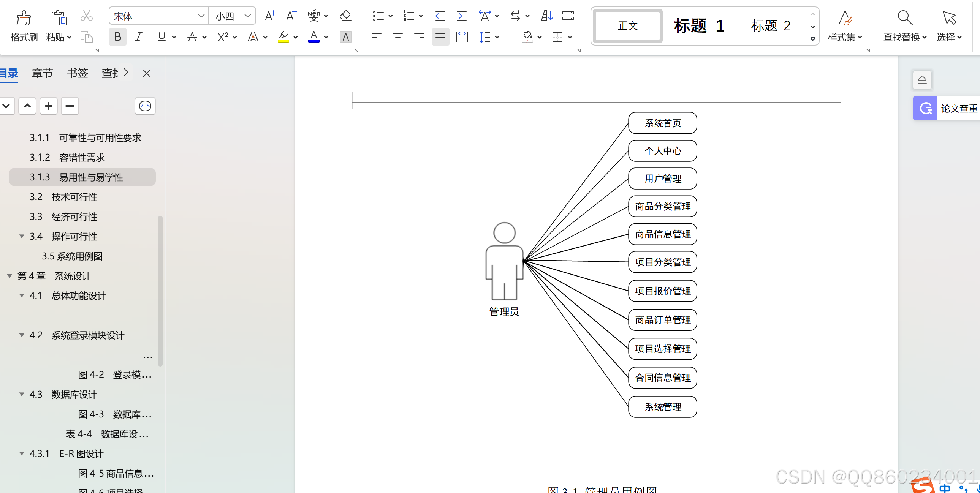Click the character shading A icon
The width and height of the screenshot is (980, 493).
pos(345,37)
